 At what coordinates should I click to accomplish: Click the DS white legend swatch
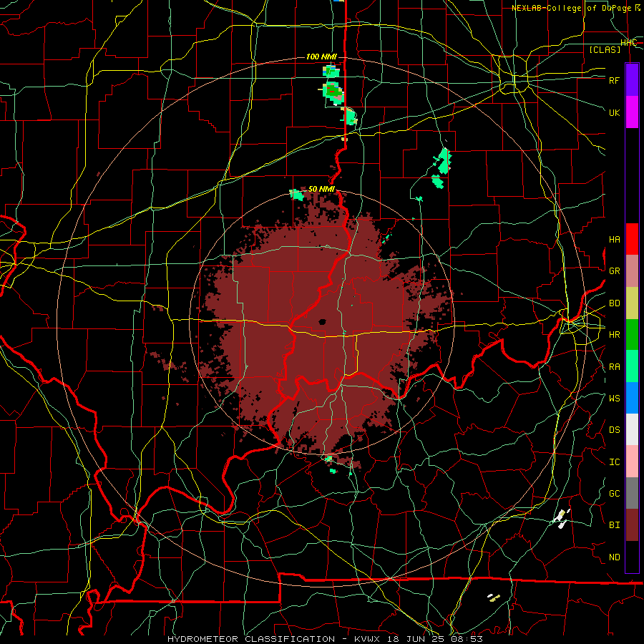pyautogui.click(x=632, y=429)
